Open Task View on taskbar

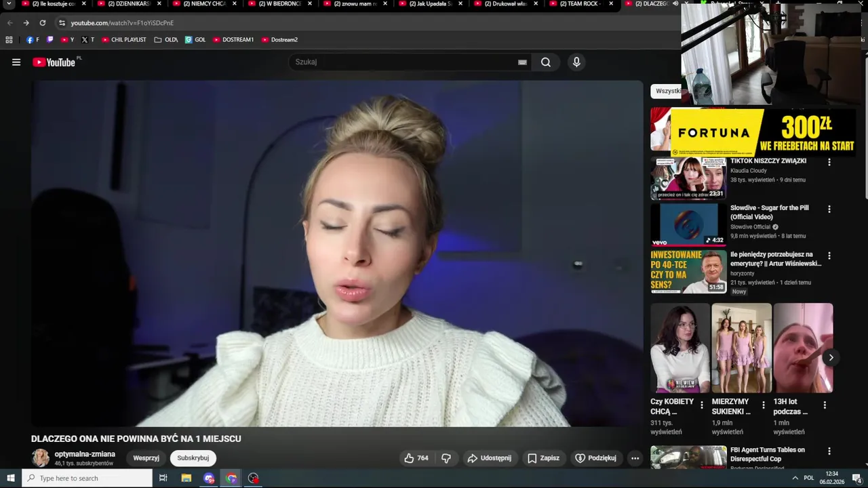163,479
